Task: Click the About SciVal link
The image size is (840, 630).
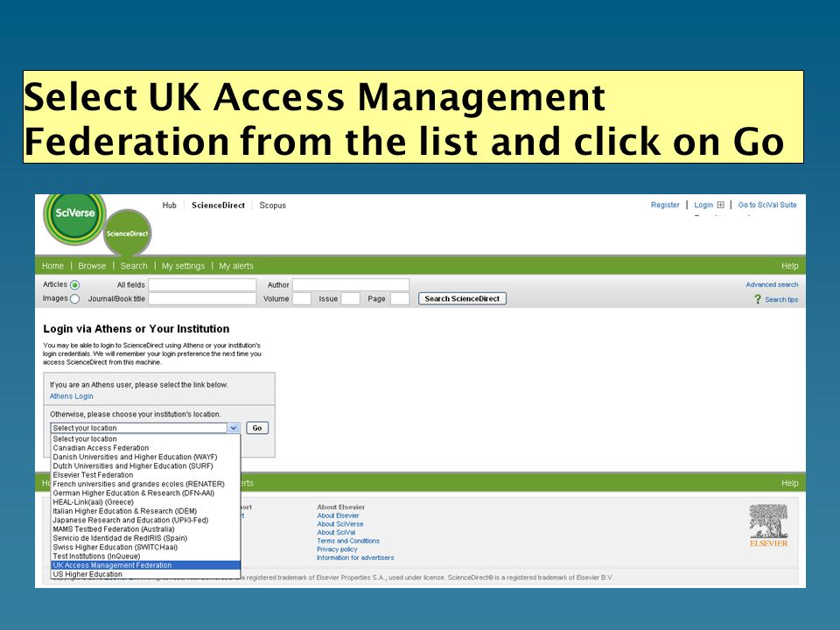Action: pos(336,533)
